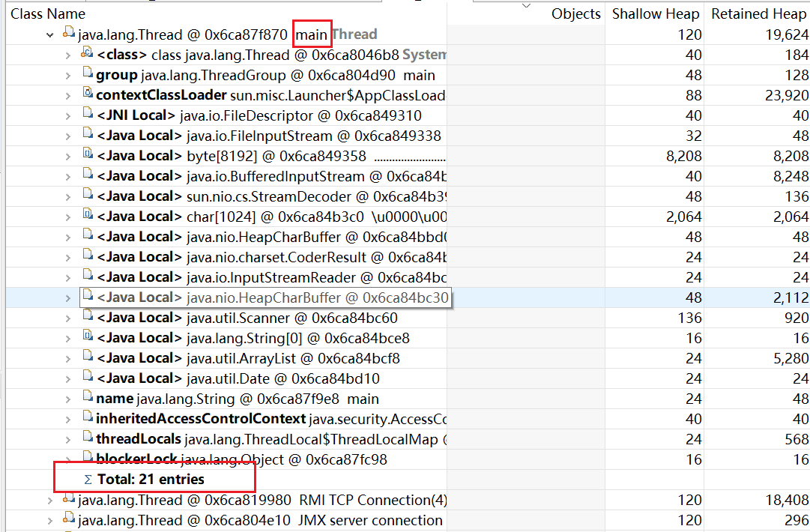Click the Total: 21 entries row
Screen dimensions: 810x532
[151, 479]
